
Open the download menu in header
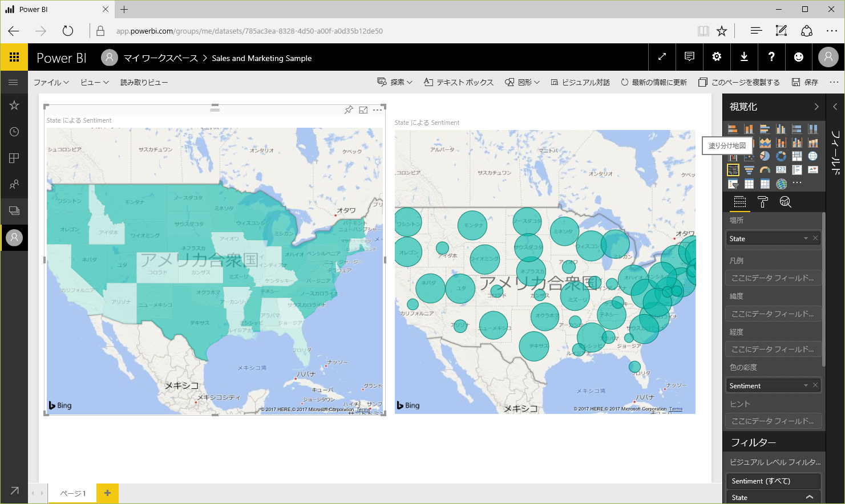[744, 57]
